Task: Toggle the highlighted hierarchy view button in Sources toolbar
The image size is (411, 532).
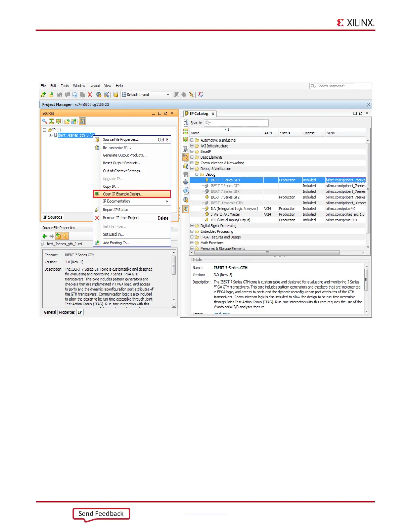Action: coord(82,121)
